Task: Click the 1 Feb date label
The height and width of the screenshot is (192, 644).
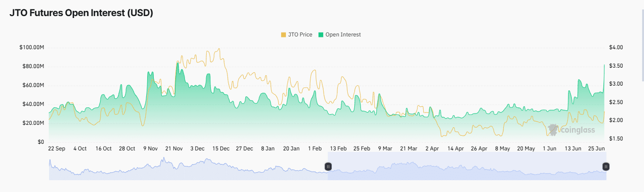Action: [x=315, y=148]
